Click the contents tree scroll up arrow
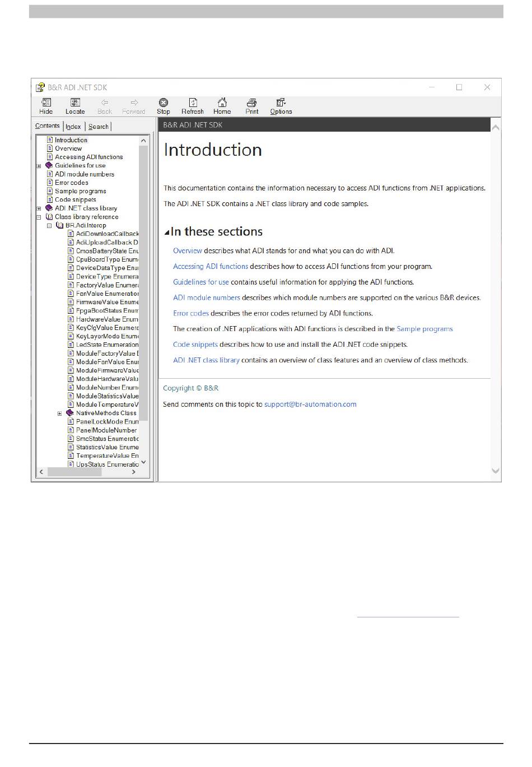 coord(143,140)
